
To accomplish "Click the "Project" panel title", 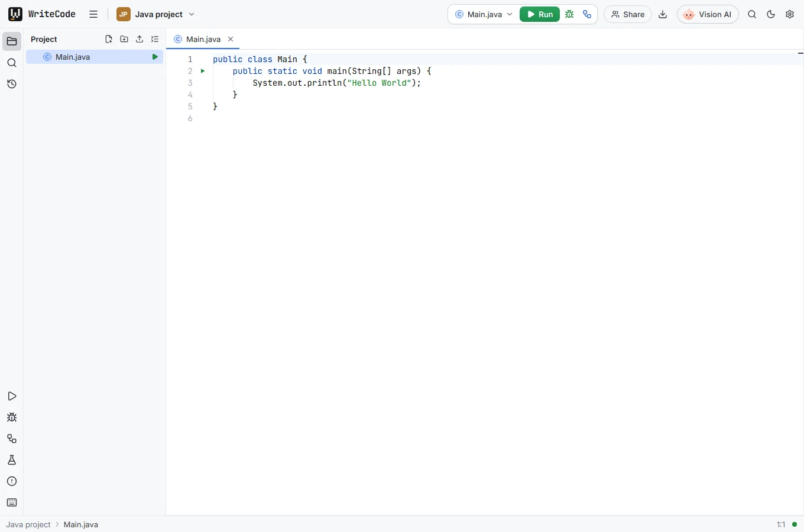I will click(44, 39).
